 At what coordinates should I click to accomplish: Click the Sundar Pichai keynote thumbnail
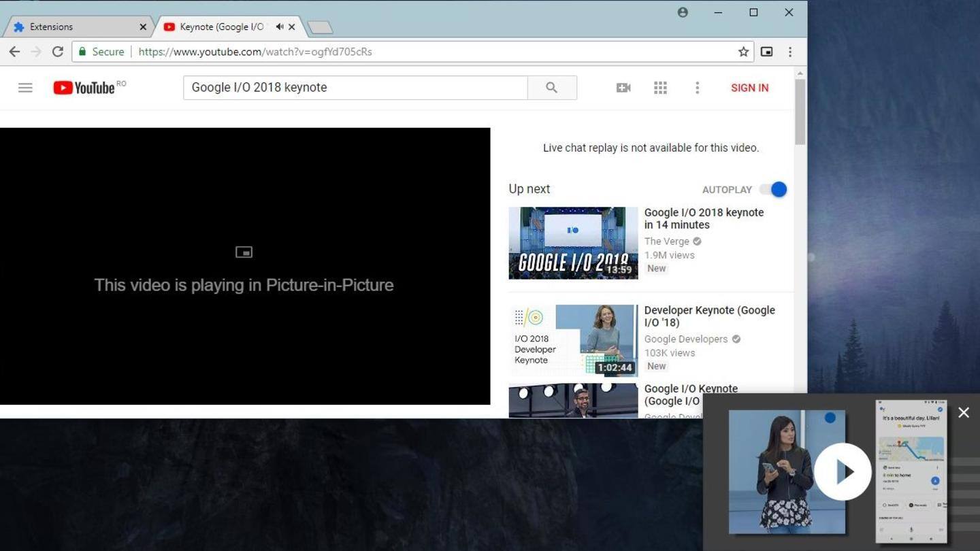(573, 400)
